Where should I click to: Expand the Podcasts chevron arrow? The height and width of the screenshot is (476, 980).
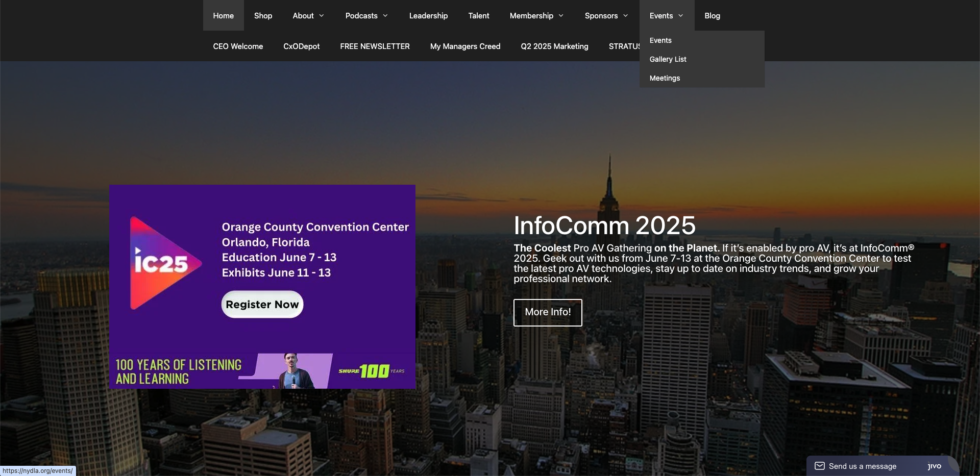tap(385, 16)
